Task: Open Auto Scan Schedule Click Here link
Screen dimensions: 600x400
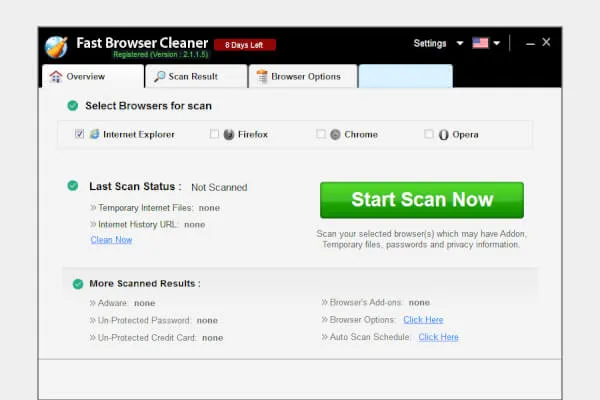Action: tap(438, 337)
